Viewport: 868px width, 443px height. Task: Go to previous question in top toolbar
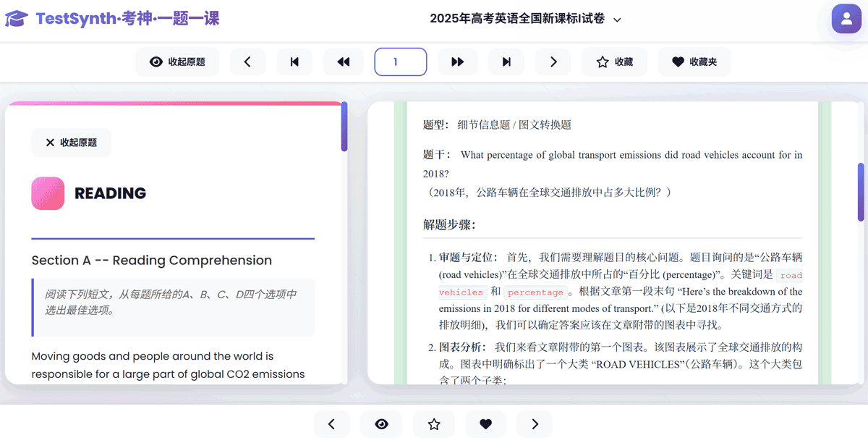(247, 62)
